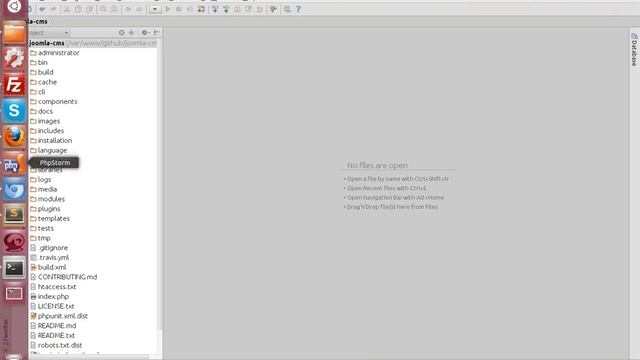The width and height of the screenshot is (640, 360).
Task: Select the README.txt file
Action: pyautogui.click(x=52, y=336)
